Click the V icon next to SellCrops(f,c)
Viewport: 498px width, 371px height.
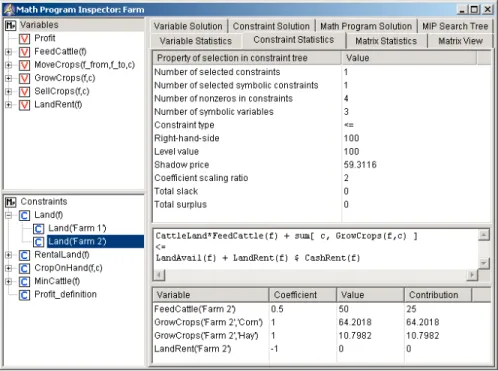point(24,92)
